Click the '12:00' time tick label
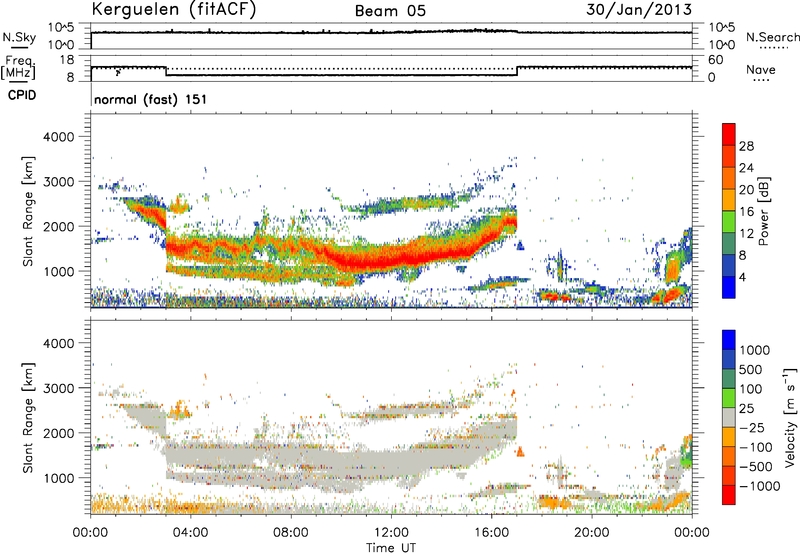The width and height of the screenshot is (800, 554). 391,533
